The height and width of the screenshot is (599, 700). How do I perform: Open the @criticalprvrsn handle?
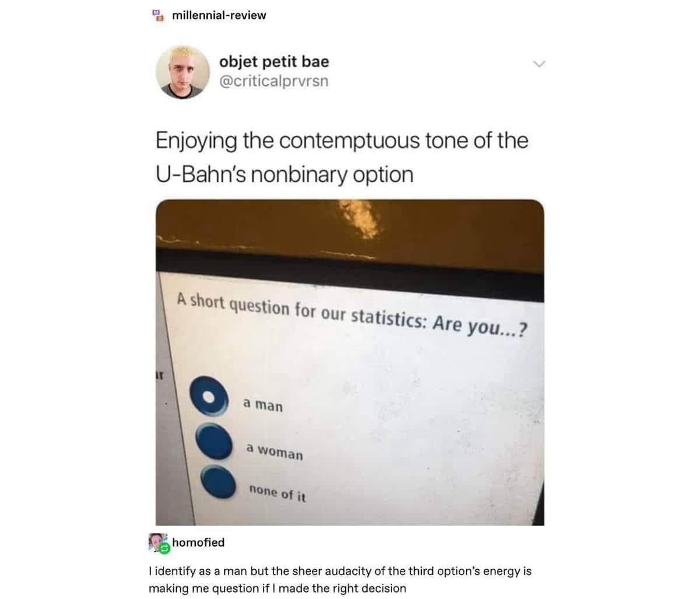tap(274, 81)
